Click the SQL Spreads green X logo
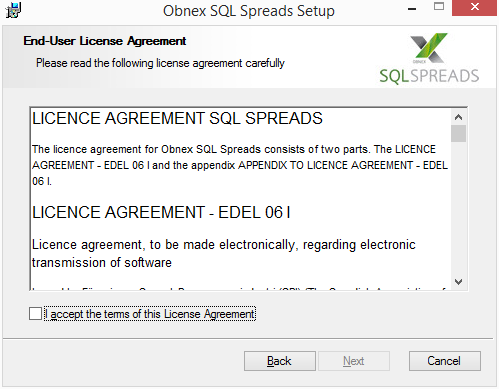Viewport: 499px width, 389px height. (x=429, y=48)
